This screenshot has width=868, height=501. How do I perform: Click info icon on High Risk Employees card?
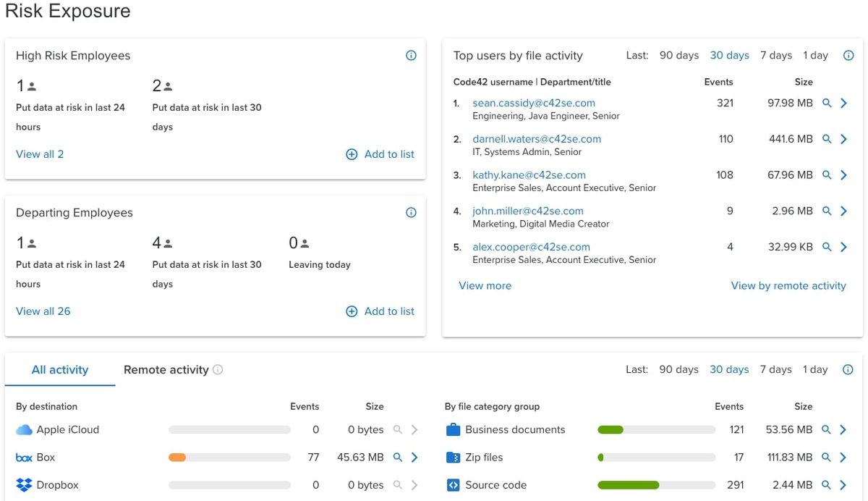(411, 56)
